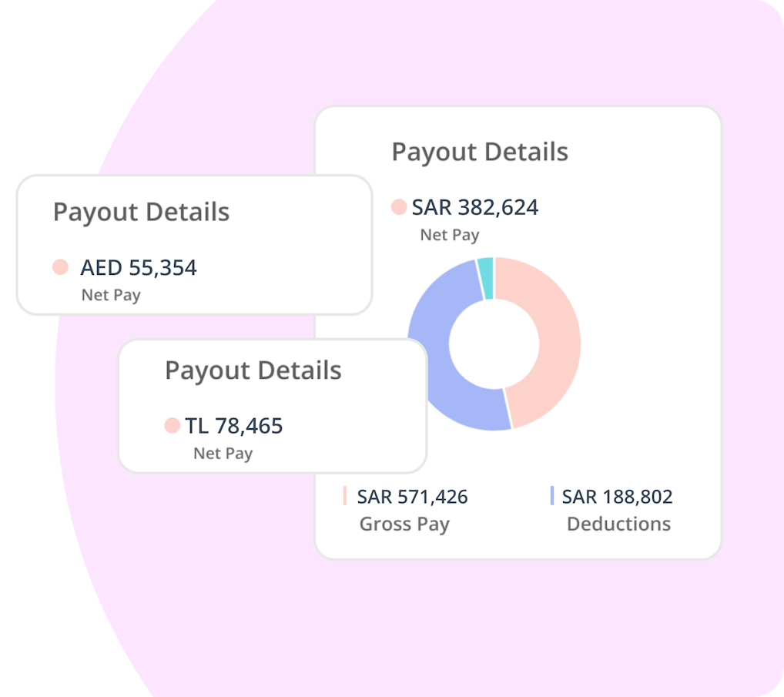
Task: Click the pink dot beside AED 55,354
Action: [x=60, y=267]
